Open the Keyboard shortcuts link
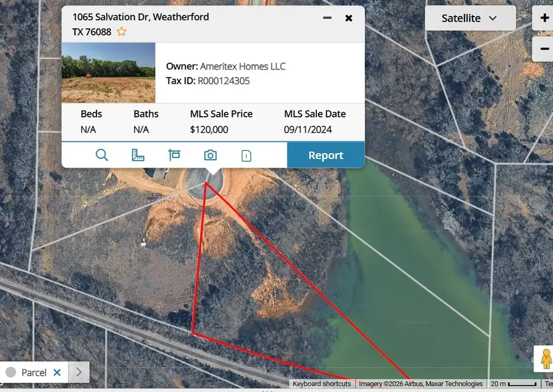This screenshot has height=392, width=553. [x=322, y=383]
